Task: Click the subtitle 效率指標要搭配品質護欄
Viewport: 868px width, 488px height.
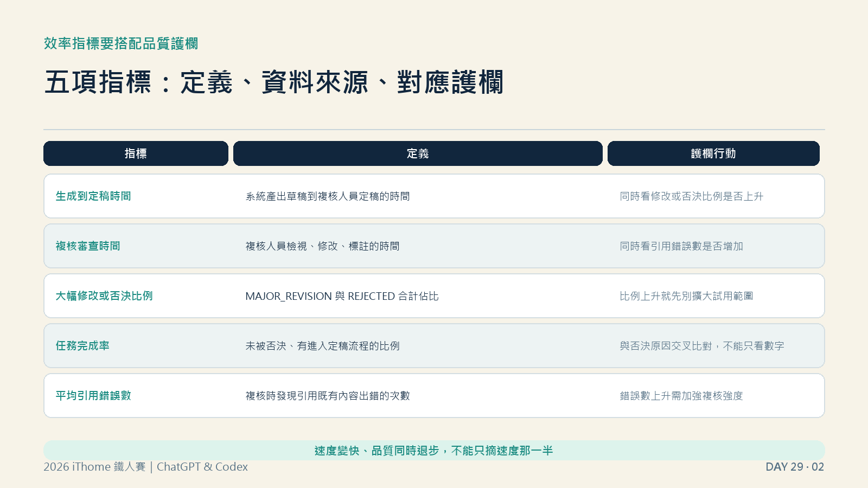Action: 121,43
